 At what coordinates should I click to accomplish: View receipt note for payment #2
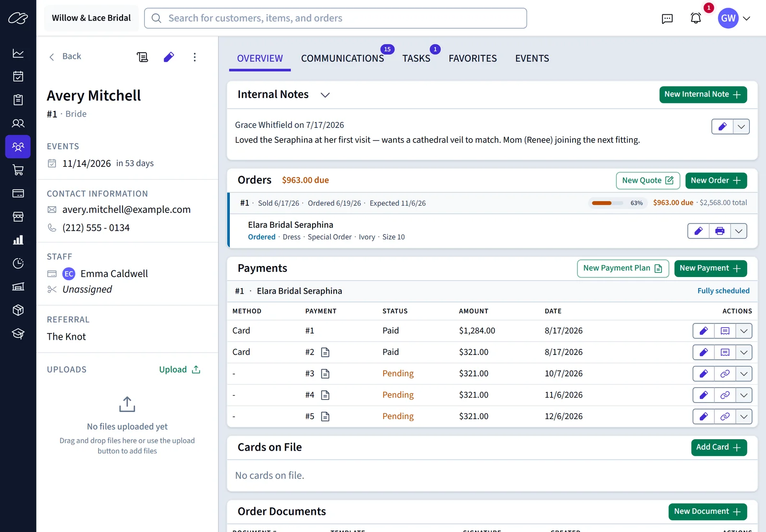coord(725,352)
